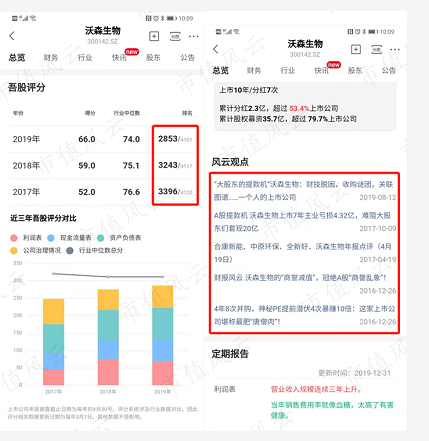Open 快讯 tab in right screen
This screenshot has width=429, height=441.
click(x=322, y=70)
